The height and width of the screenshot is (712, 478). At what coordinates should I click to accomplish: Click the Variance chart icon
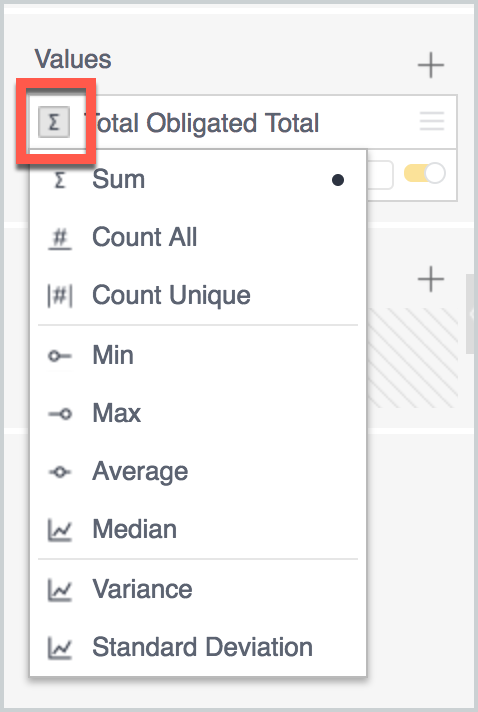59,590
